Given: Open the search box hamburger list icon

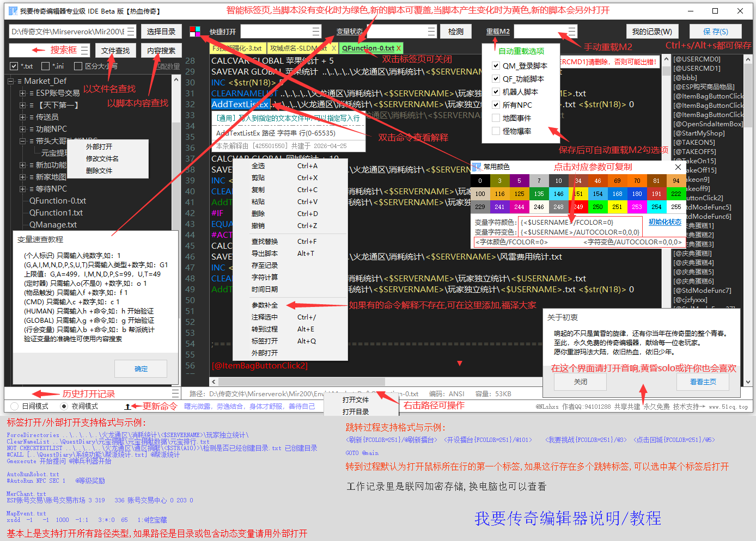Looking at the screenshot, I should coord(84,50).
